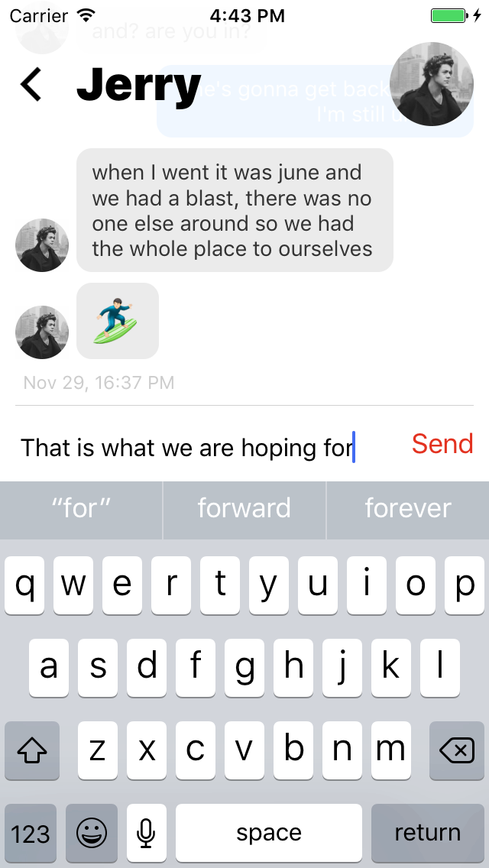Tap the letter m key
Screen dimensions: 489x868
coord(391,750)
